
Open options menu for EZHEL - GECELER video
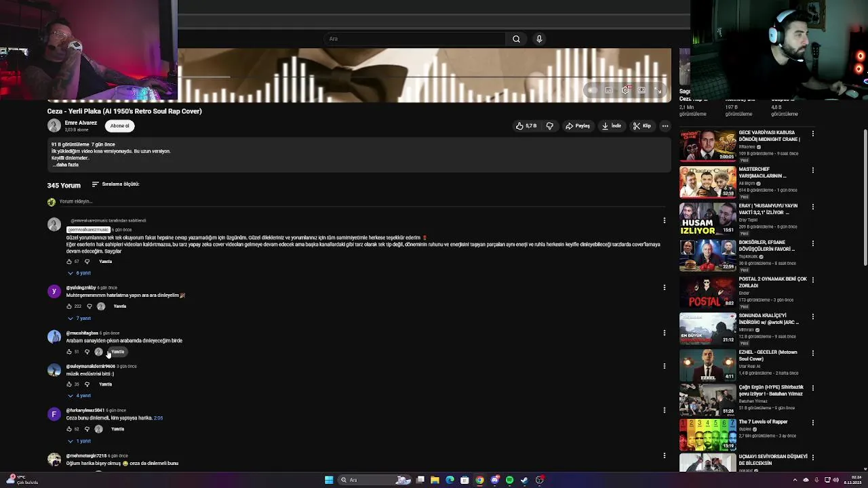(x=812, y=353)
